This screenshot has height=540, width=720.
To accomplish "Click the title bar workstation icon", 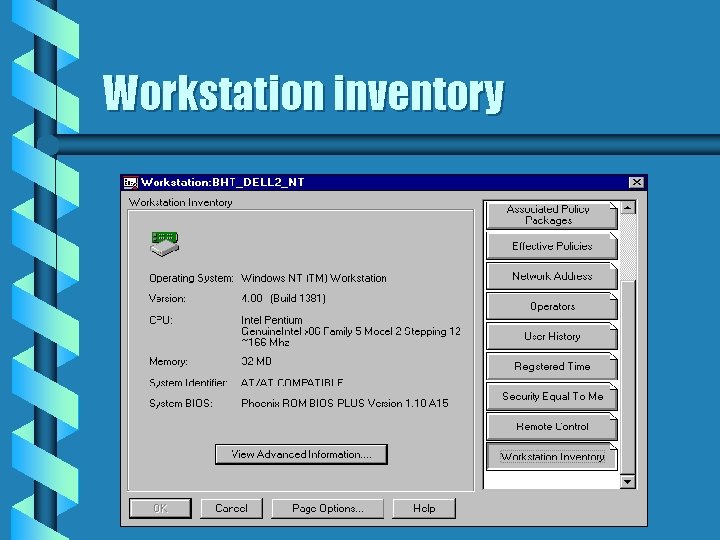I will [130, 183].
